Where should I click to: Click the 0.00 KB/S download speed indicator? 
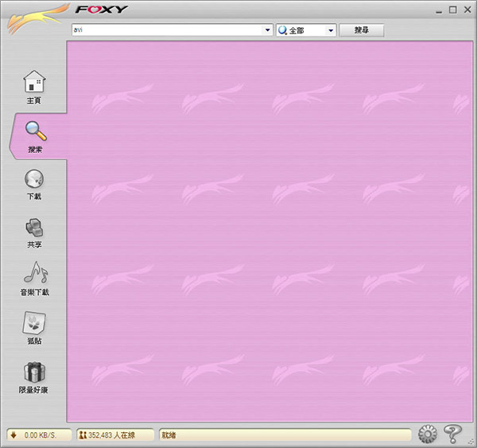pyautogui.click(x=39, y=435)
